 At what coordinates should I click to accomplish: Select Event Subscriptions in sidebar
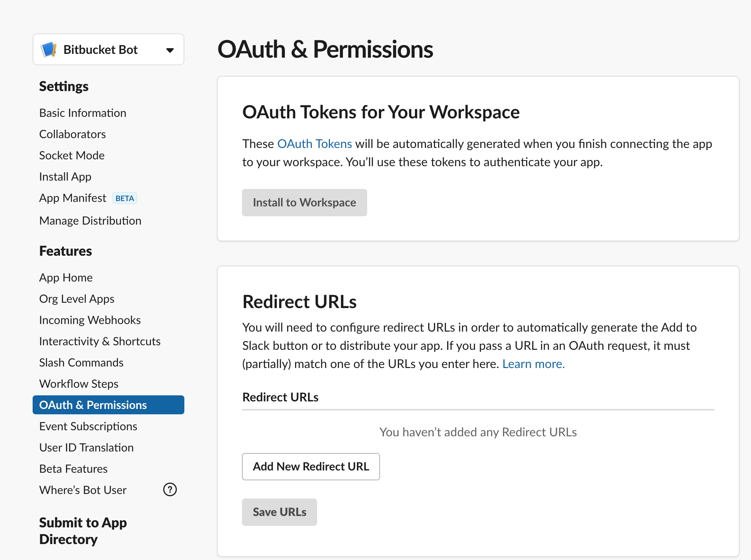click(x=88, y=426)
